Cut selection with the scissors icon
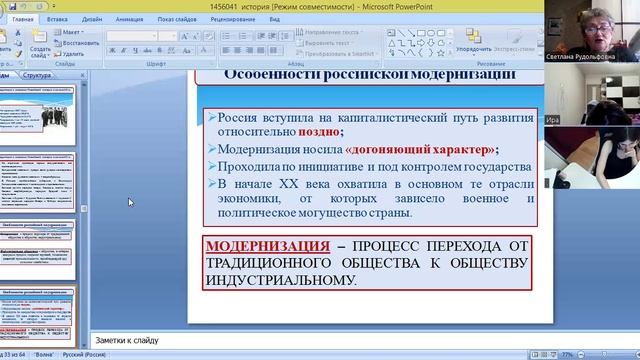 18,33
